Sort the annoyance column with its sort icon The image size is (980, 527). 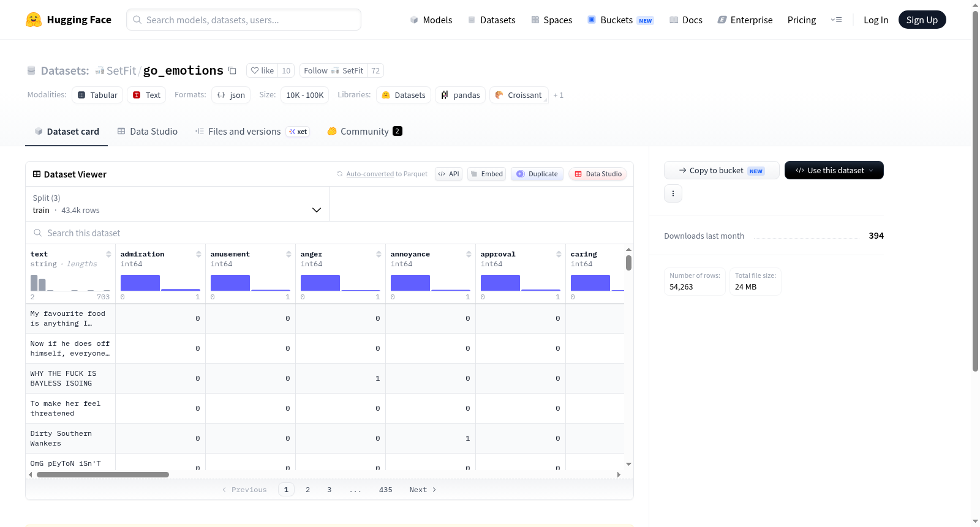469,254
